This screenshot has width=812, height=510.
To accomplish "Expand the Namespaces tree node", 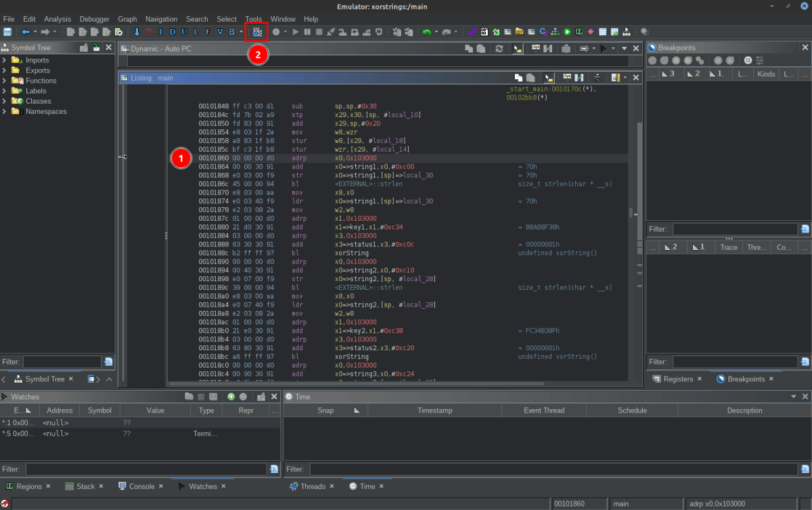I will 5,111.
